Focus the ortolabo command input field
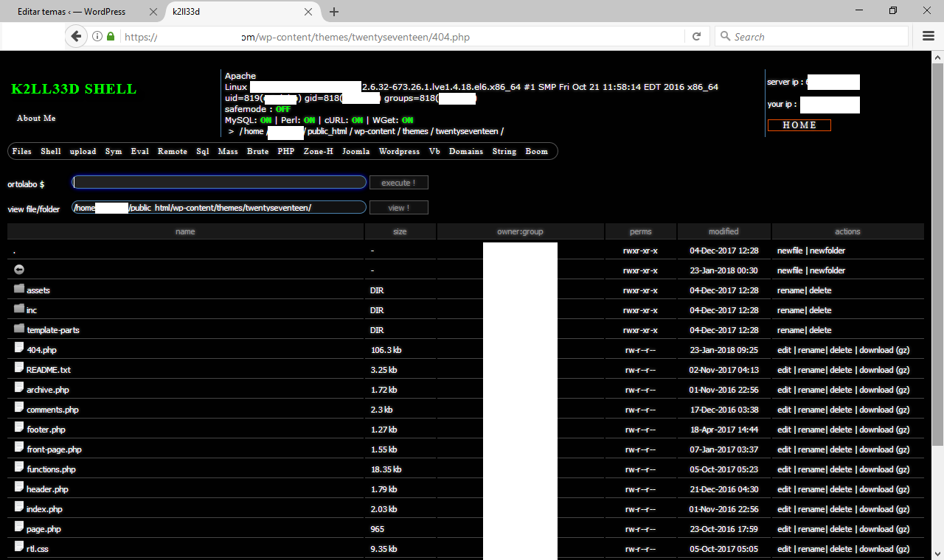 (219, 183)
